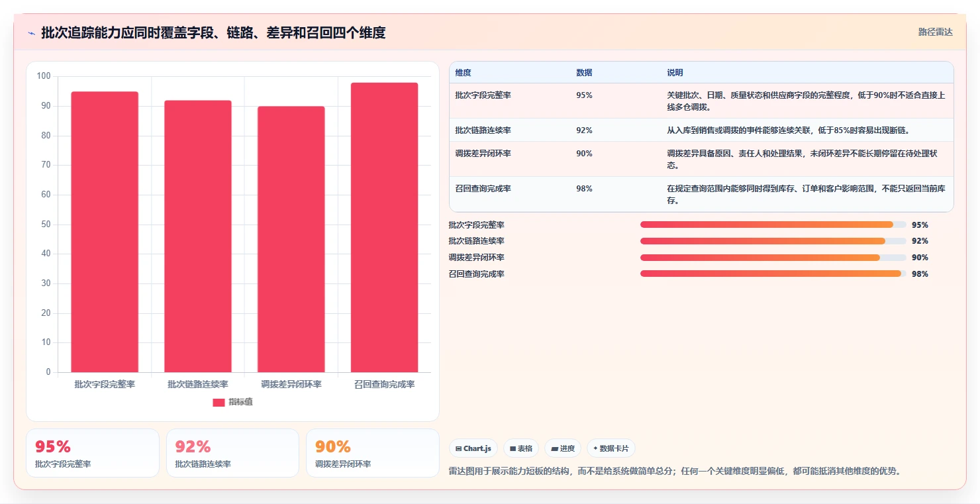The width and height of the screenshot is (980, 504).
Task: Click the 调拨差异闭环率 caption under the 90% card
Action: (343, 464)
